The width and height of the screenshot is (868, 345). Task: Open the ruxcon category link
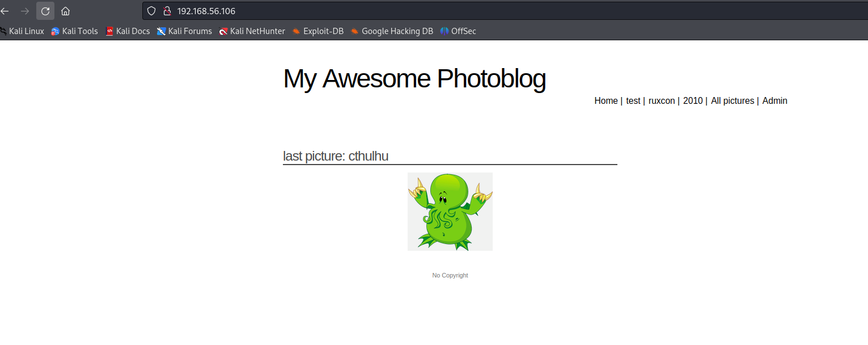click(x=662, y=100)
